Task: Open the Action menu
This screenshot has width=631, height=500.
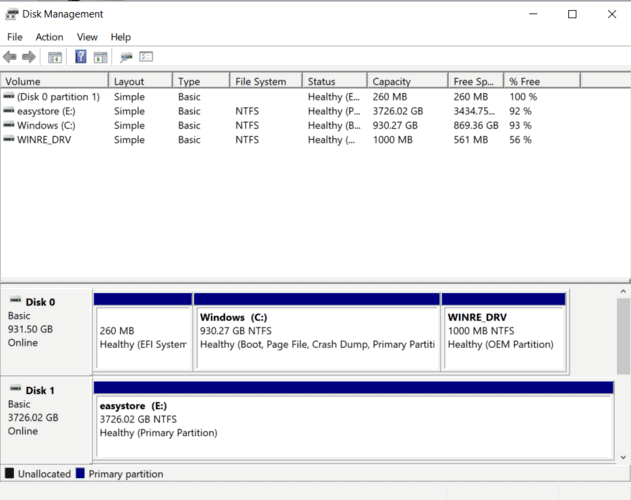Action: 49,37
